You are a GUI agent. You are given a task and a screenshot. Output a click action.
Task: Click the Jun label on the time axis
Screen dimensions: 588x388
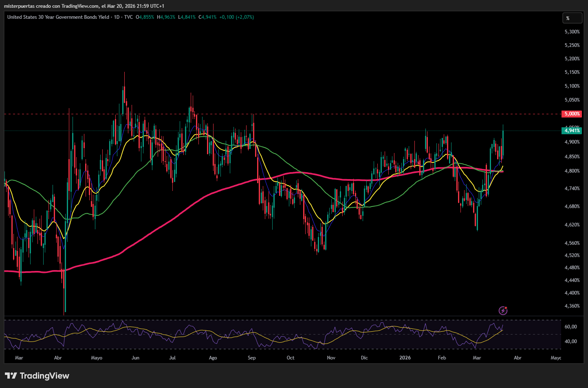tap(135, 358)
